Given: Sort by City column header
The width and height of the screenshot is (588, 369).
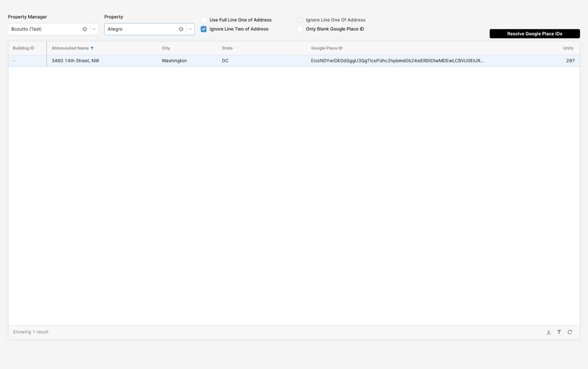Looking at the screenshot, I should tap(166, 48).
